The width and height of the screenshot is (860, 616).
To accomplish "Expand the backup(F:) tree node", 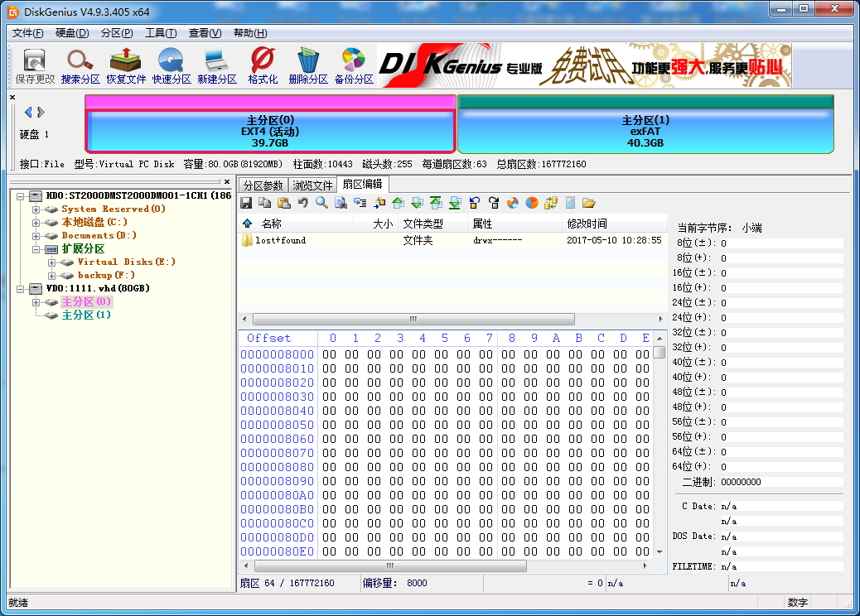I will click(x=51, y=276).
